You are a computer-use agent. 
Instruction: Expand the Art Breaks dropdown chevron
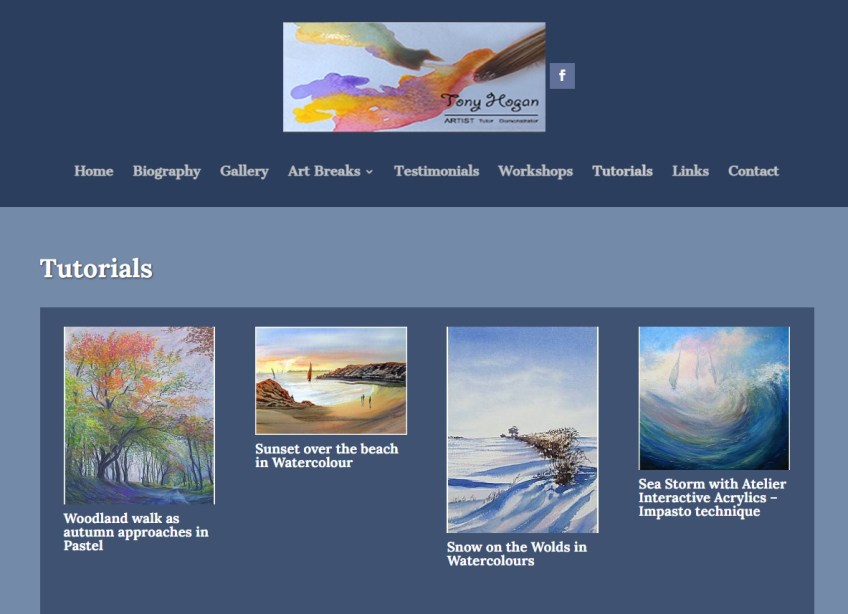pos(369,171)
